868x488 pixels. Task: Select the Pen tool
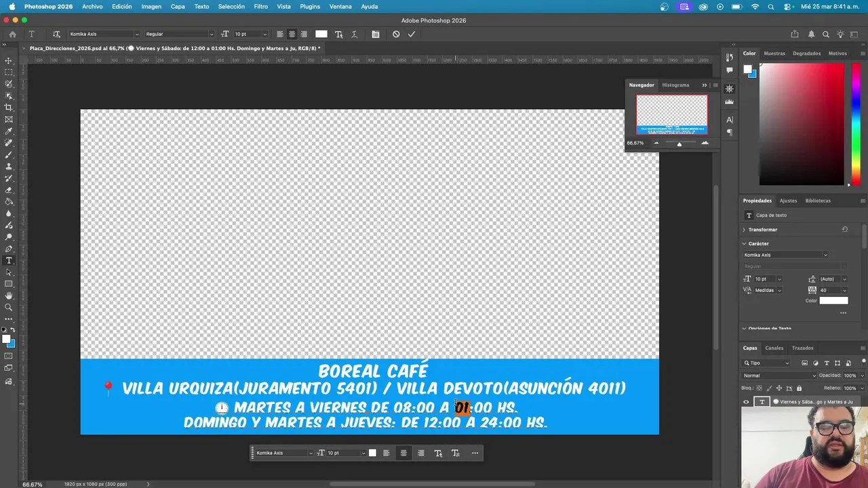[x=9, y=249]
